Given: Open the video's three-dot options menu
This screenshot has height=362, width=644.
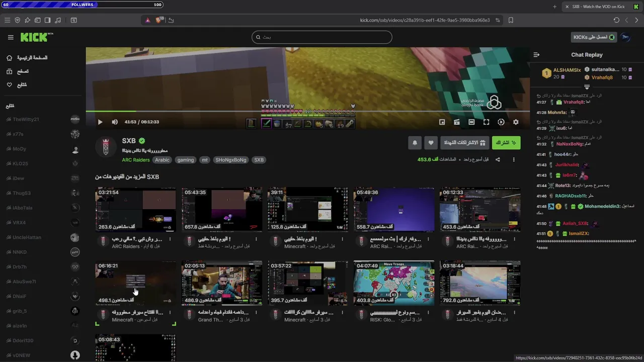Looking at the screenshot, I should coord(514,159).
